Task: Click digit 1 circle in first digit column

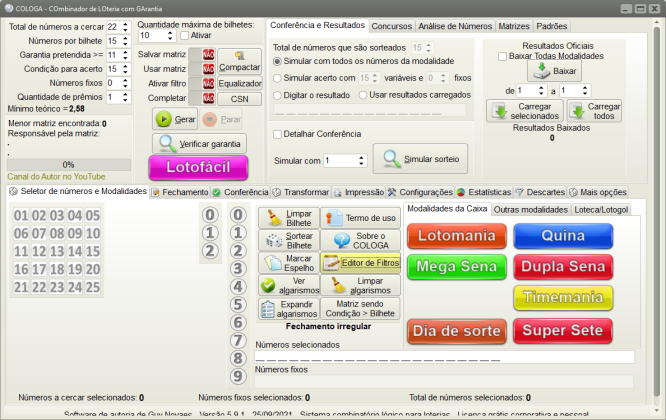Action: (x=210, y=233)
